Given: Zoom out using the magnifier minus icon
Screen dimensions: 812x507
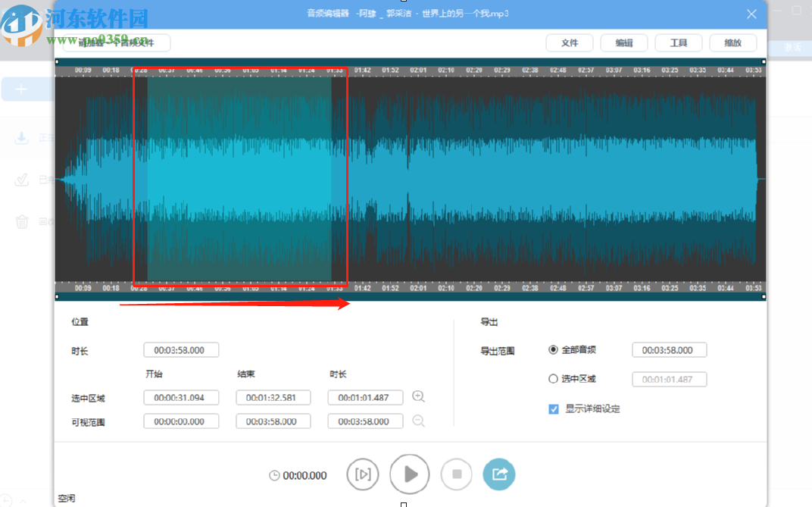Looking at the screenshot, I should [x=418, y=421].
